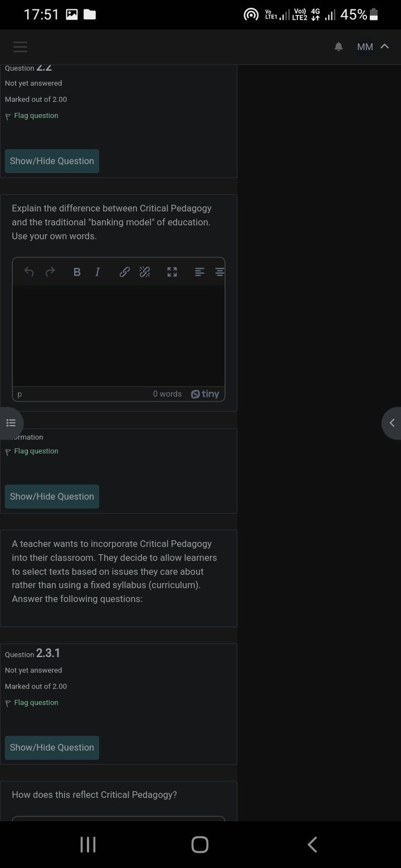
Task: Flag question 2.3.1
Action: tap(32, 703)
